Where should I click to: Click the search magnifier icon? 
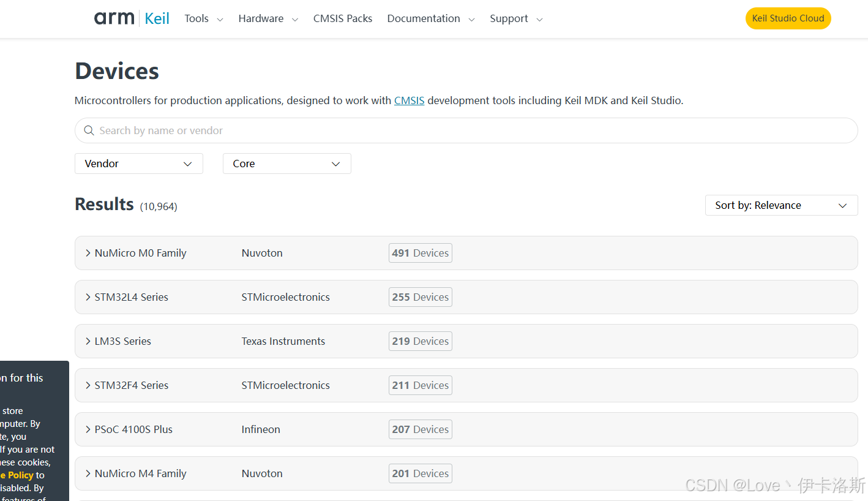89,130
